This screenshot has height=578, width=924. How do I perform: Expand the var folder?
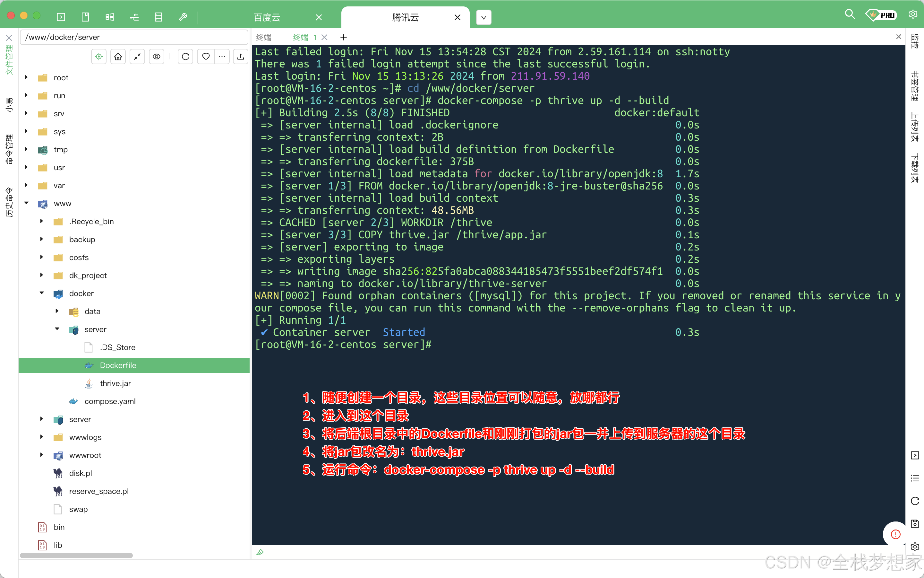pyautogui.click(x=26, y=185)
